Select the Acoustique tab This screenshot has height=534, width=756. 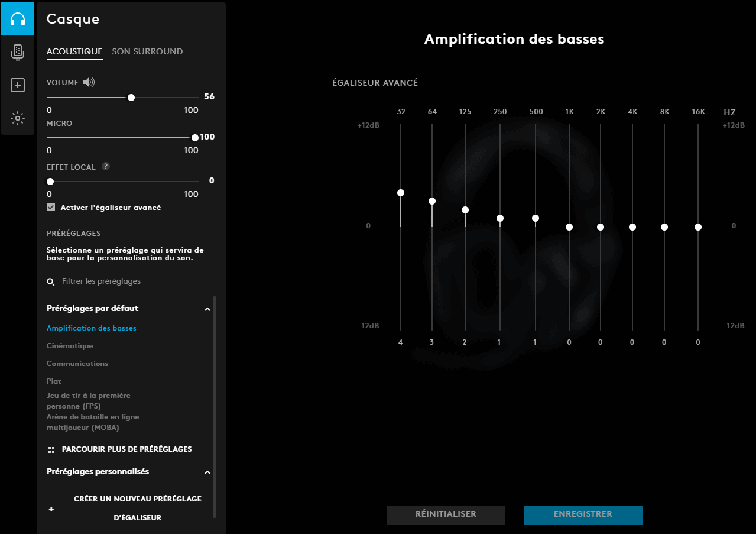coord(74,51)
